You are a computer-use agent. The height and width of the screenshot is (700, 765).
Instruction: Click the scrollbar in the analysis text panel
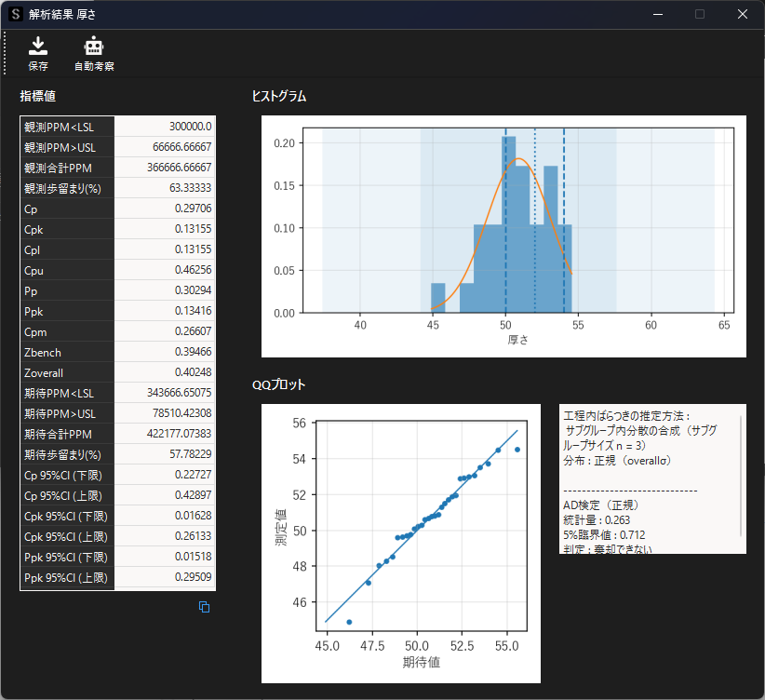(741, 476)
